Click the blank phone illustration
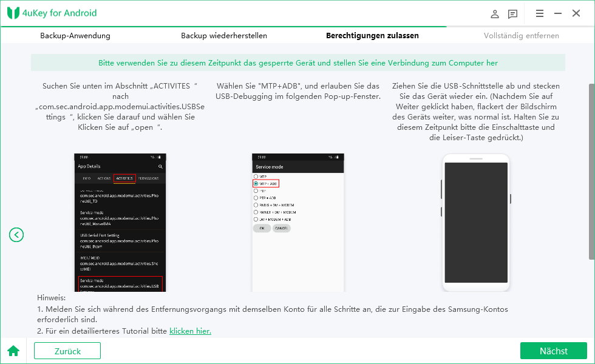 [476, 223]
